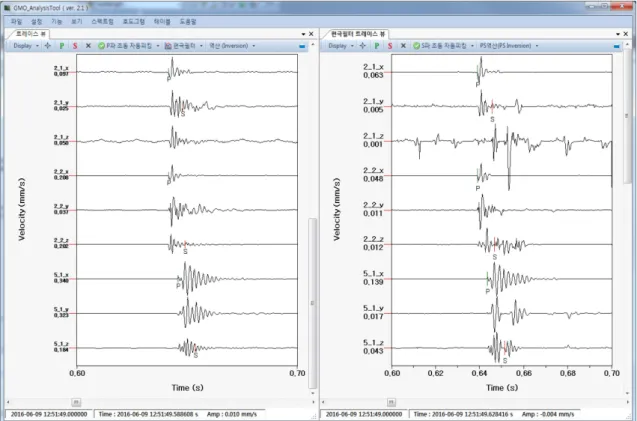The width and height of the screenshot is (637, 421).
Task: Expand the P파 초동 자동피킹 dropdown arrow
Action: point(158,46)
